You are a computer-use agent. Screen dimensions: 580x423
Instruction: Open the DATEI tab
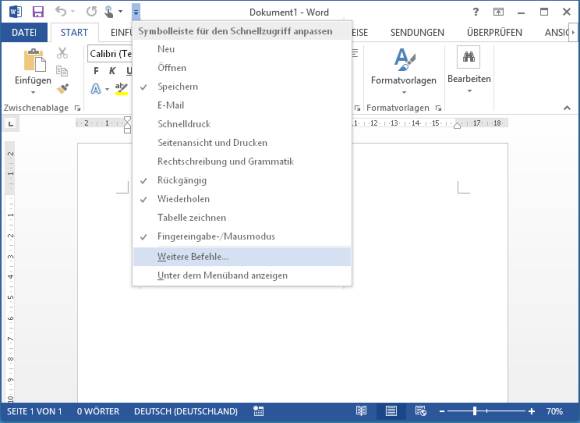pyautogui.click(x=24, y=33)
